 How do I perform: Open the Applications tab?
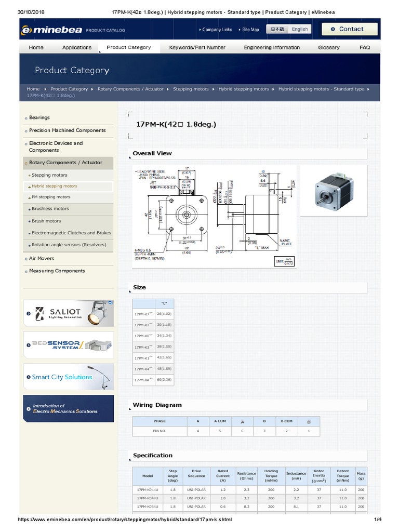pyautogui.click(x=77, y=47)
